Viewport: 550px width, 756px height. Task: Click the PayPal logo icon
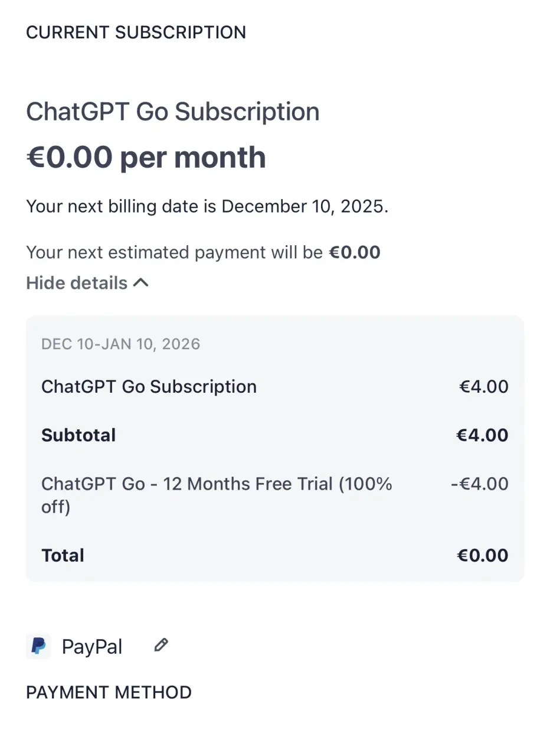click(x=38, y=646)
